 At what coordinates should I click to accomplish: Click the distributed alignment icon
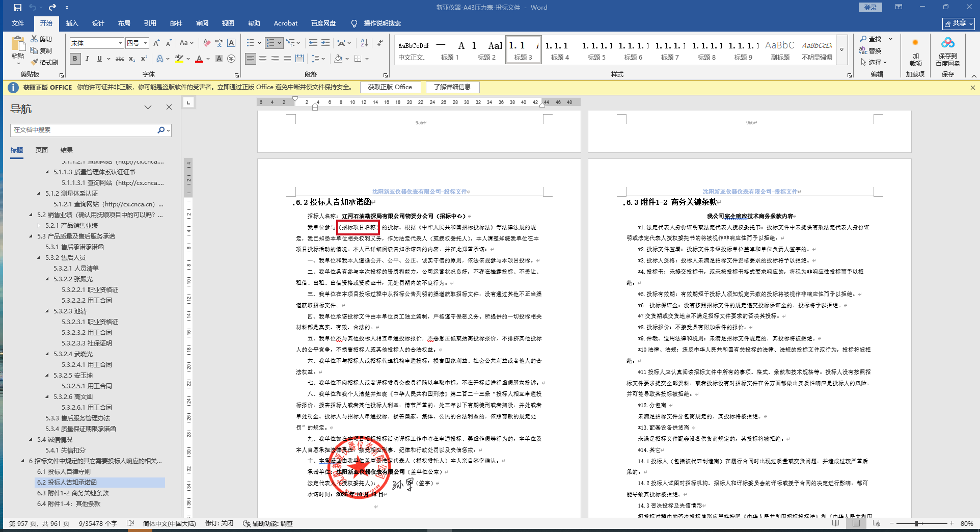(300, 59)
